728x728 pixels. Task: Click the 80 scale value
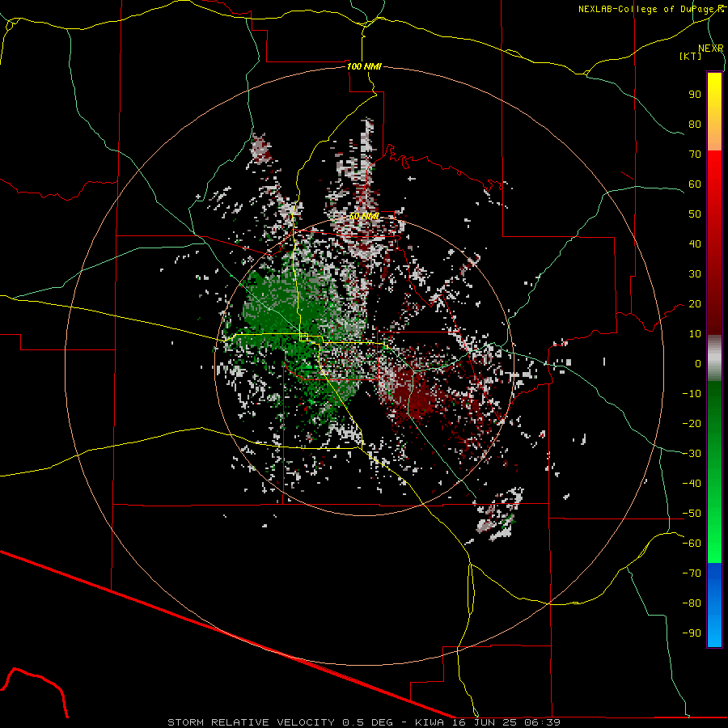[695, 125]
